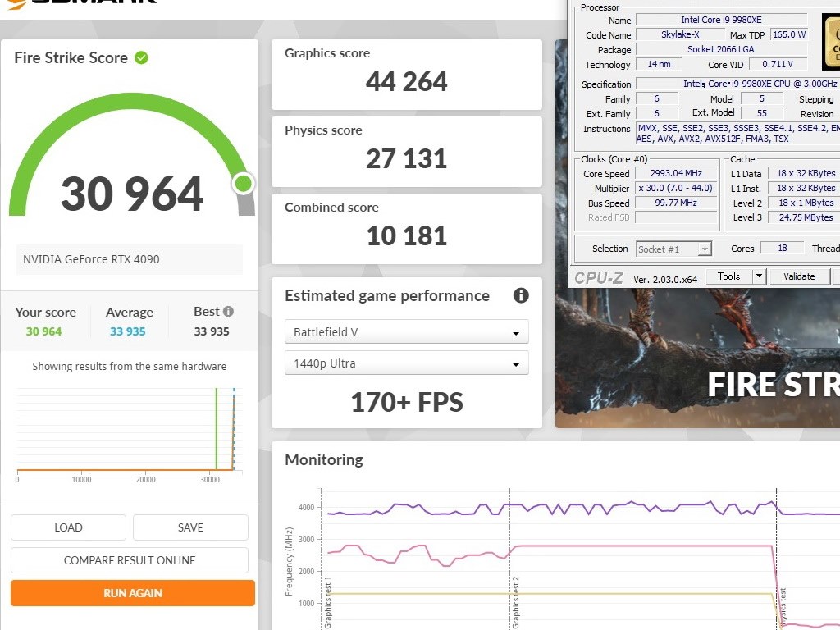Image resolution: width=840 pixels, height=630 pixels.
Task: Open the Socket #1 selection combo box
Action: (x=673, y=249)
